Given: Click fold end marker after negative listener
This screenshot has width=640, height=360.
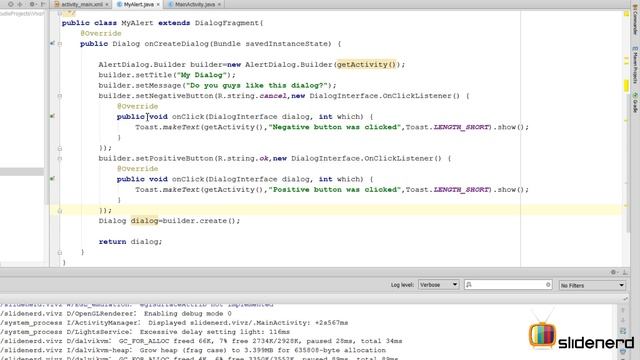Looking at the screenshot, I should tap(60, 148).
